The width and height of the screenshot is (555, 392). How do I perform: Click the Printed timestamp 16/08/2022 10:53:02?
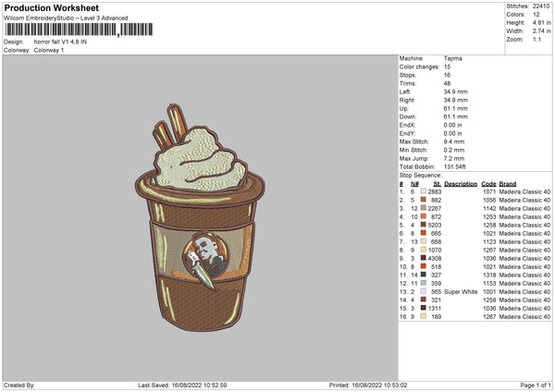(x=379, y=385)
